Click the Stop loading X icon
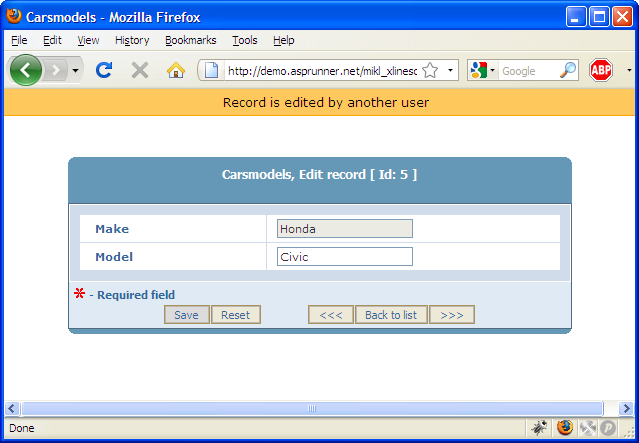Viewport: 639px width, 443px height. pos(140,70)
